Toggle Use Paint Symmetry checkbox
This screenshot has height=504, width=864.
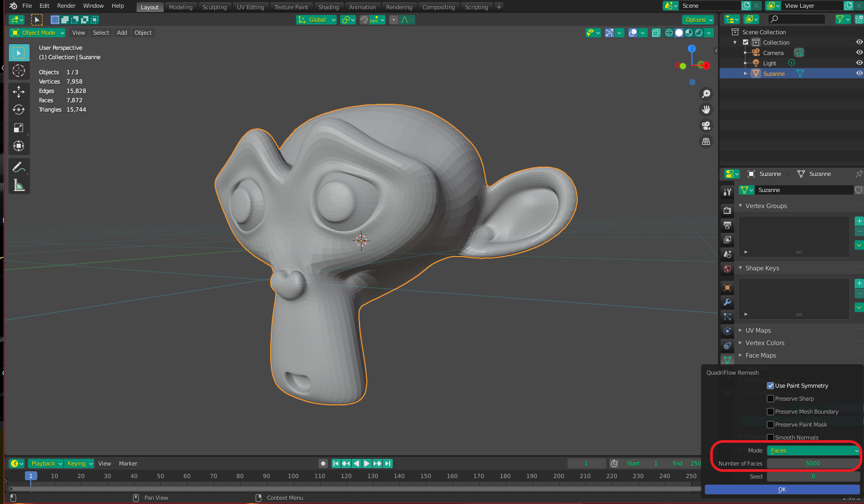pyautogui.click(x=770, y=386)
